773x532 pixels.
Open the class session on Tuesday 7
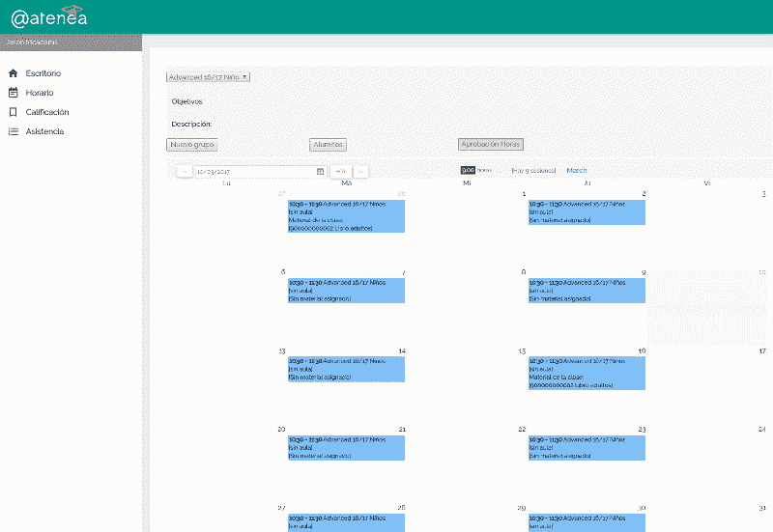point(346,291)
